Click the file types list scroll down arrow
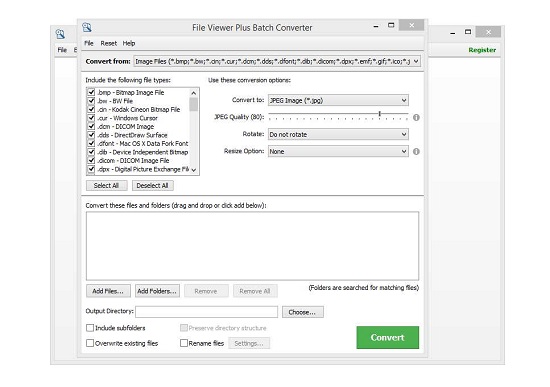This screenshot has width=550, height=387. (x=194, y=170)
